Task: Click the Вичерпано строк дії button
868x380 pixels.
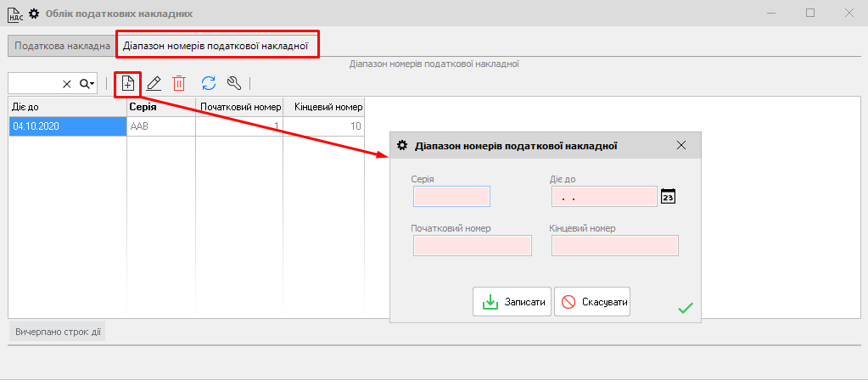Action: click(58, 332)
